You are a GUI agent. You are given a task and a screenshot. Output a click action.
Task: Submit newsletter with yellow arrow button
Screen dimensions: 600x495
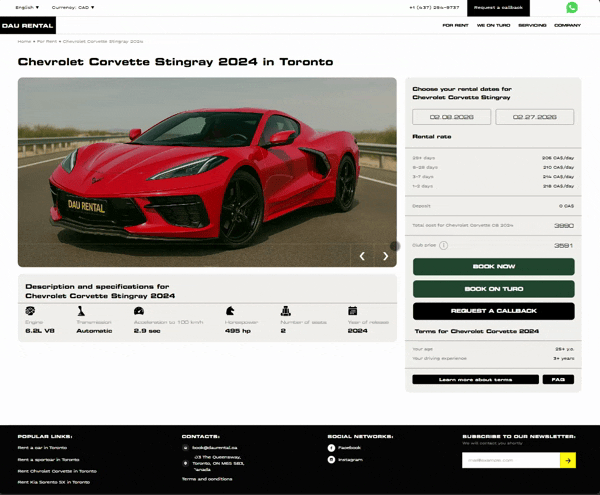(568, 460)
